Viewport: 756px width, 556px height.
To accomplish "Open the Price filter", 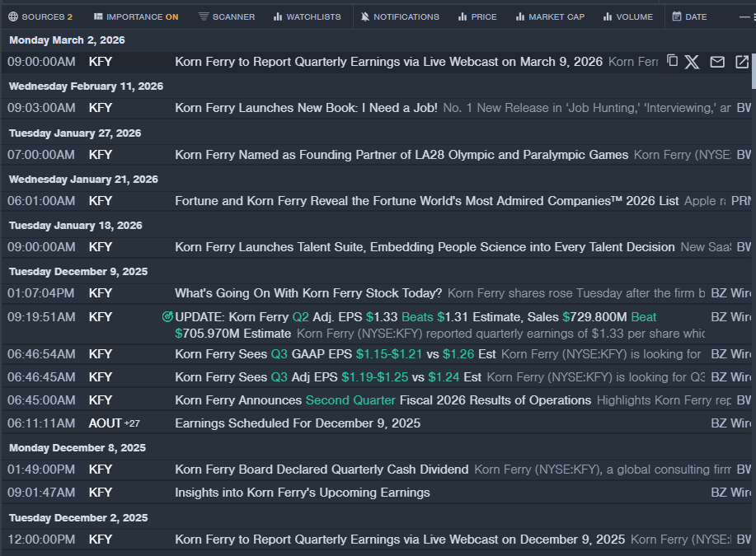I will point(477,16).
